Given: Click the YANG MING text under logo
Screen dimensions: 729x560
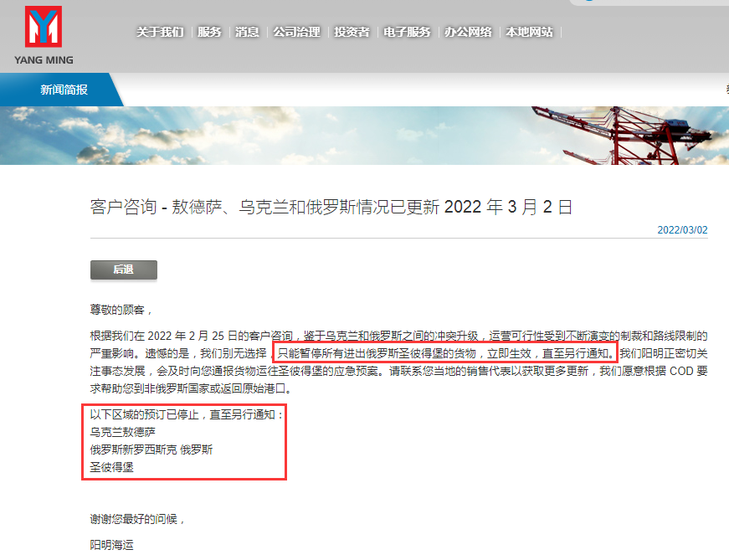Looking at the screenshot, I should click(44, 60).
